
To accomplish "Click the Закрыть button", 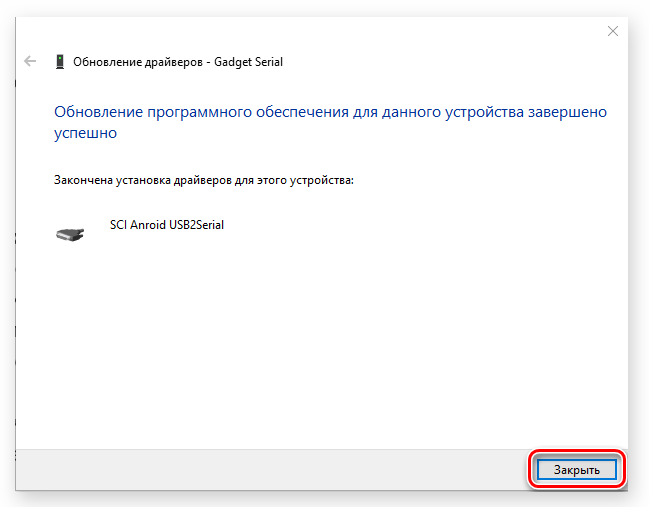I will 577,470.
